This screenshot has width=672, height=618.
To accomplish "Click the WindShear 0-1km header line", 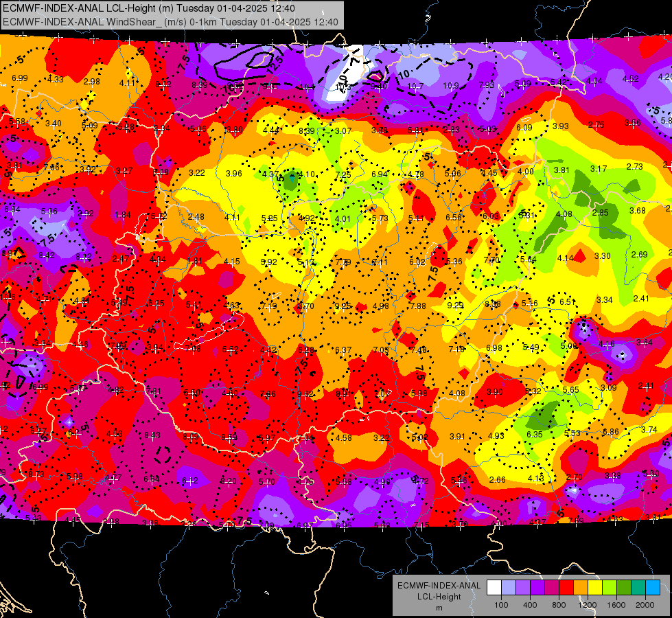I will (170, 22).
